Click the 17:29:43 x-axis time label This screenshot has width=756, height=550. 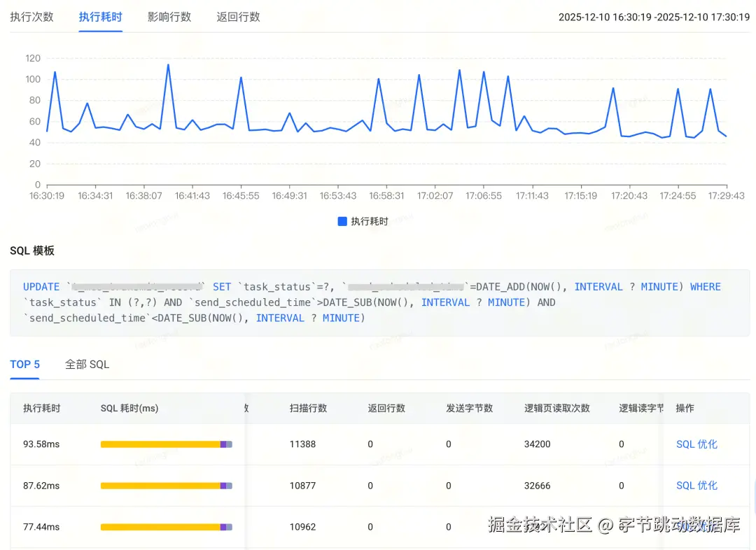(x=726, y=196)
